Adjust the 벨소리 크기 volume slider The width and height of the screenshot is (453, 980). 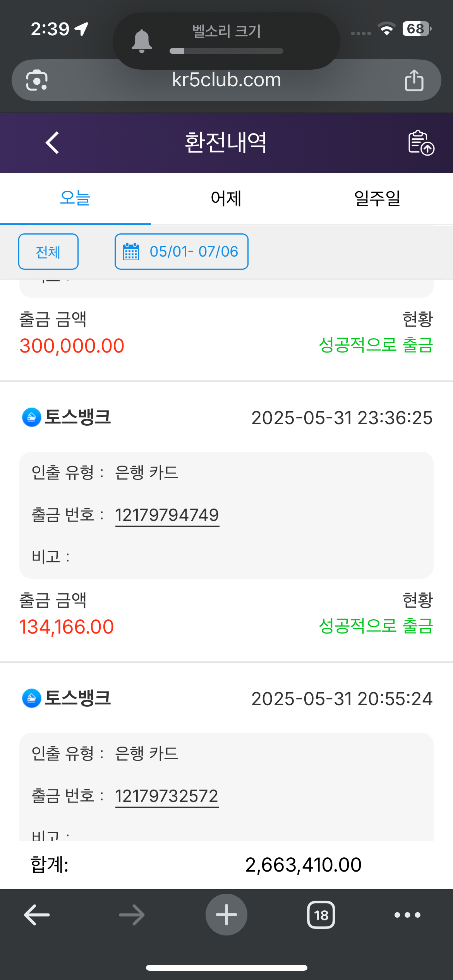click(x=226, y=51)
